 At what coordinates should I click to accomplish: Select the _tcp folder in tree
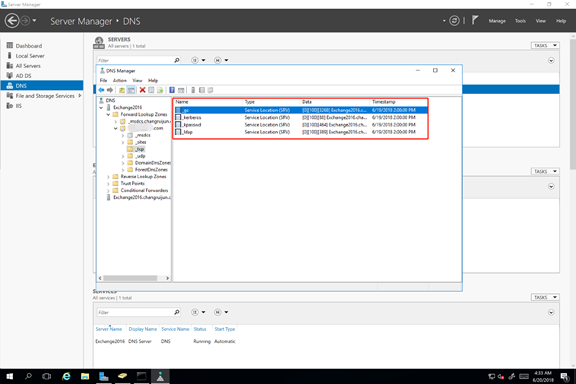click(x=136, y=149)
